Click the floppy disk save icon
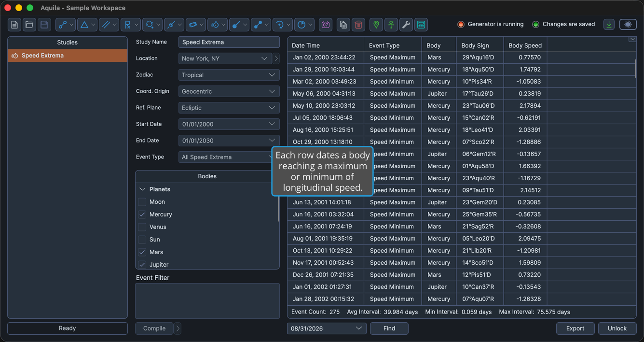Screen dimensions: 644x342 point(44,25)
